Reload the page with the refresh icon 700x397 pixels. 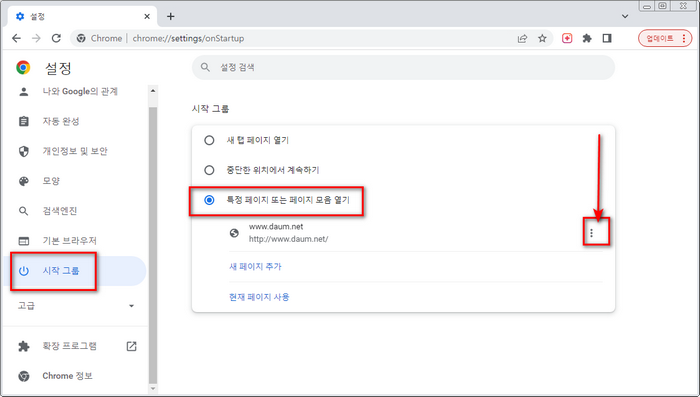tap(56, 38)
